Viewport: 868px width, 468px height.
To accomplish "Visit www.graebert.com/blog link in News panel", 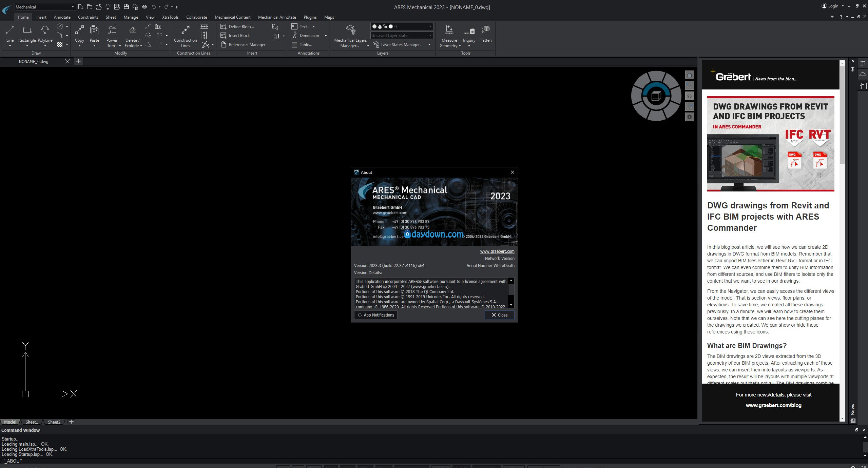I will pyautogui.click(x=773, y=405).
